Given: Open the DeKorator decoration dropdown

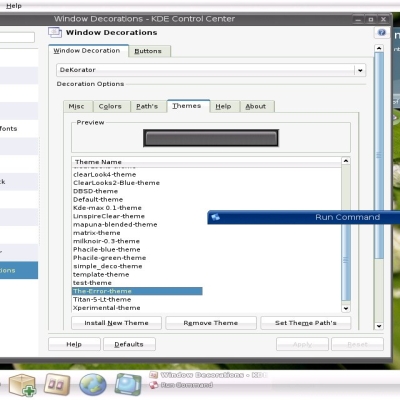Looking at the screenshot, I should (211, 70).
